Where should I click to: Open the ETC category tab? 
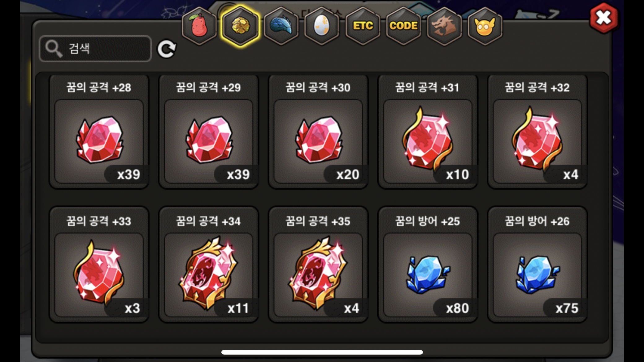[363, 26]
